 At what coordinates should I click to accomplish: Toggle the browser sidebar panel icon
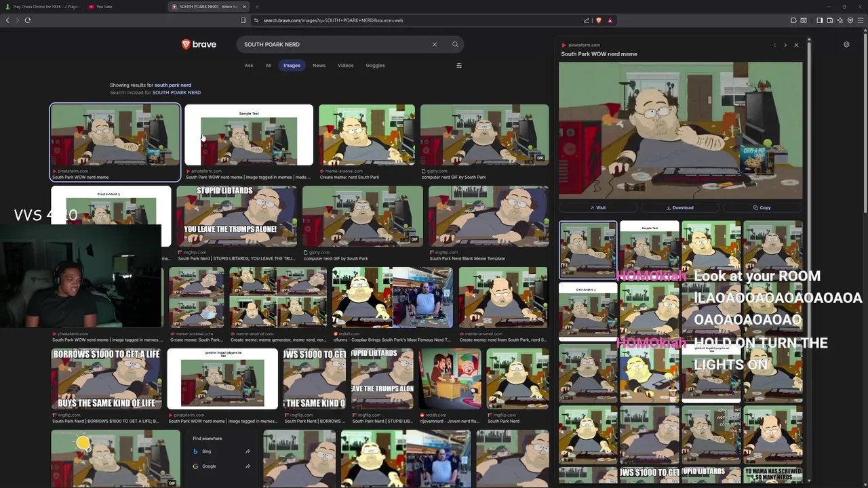click(x=819, y=20)
